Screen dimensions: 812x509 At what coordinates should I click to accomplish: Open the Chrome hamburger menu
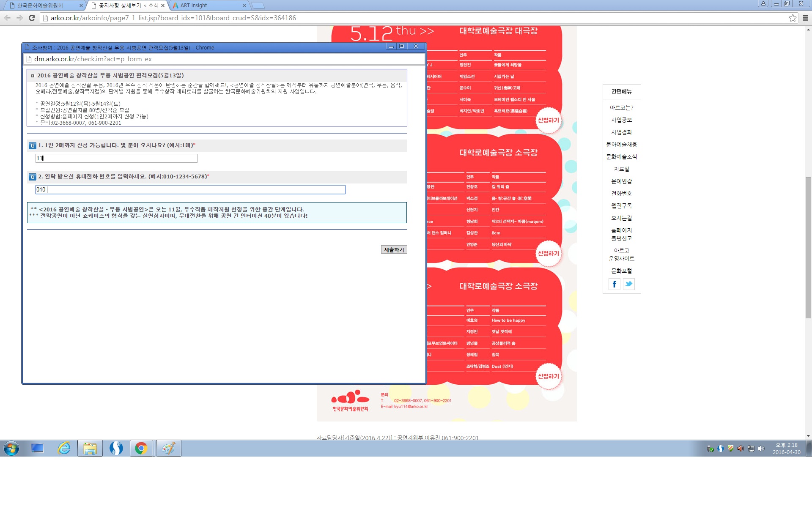pyautogui.click(x=805, y=18)
